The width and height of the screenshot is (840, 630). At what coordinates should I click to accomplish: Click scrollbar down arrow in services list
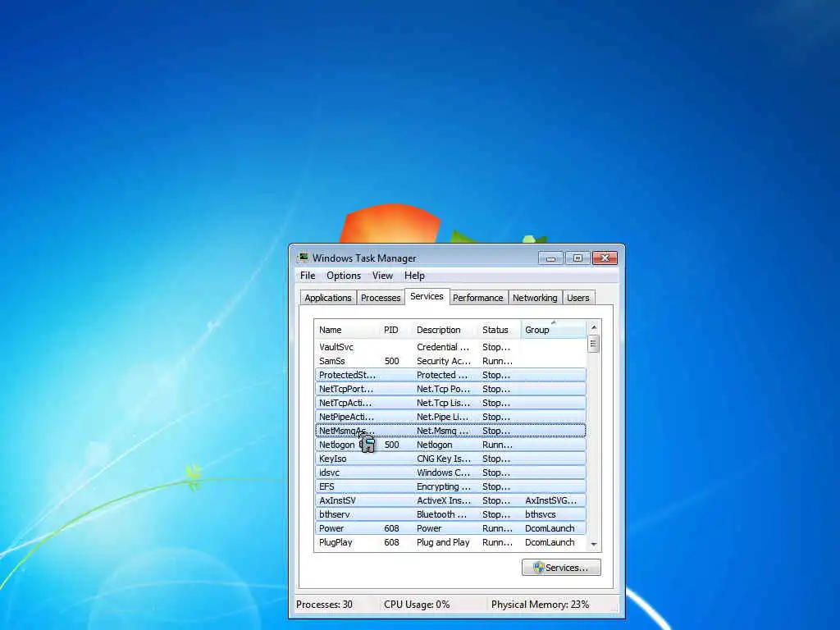[594, 545]
